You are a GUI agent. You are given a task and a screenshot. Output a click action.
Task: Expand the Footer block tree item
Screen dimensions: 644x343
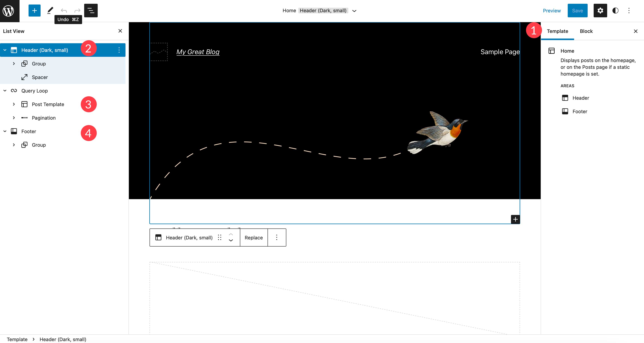[5, 131]
